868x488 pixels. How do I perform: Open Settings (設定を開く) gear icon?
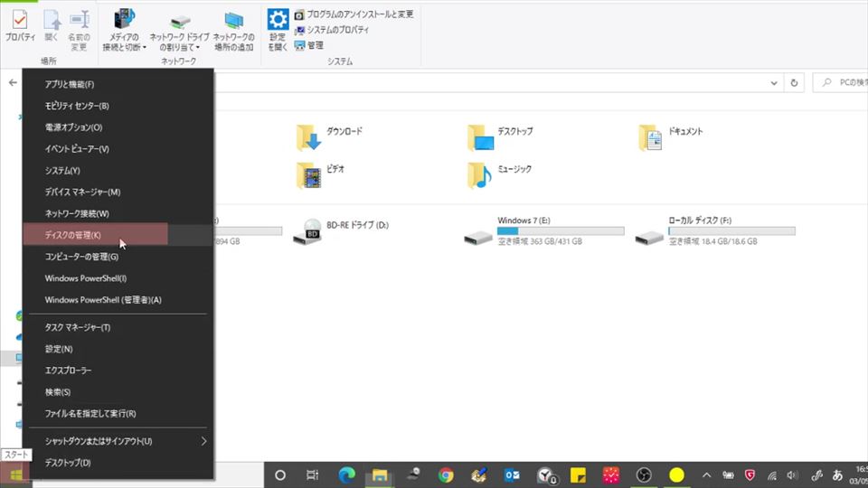click(278, 29)
